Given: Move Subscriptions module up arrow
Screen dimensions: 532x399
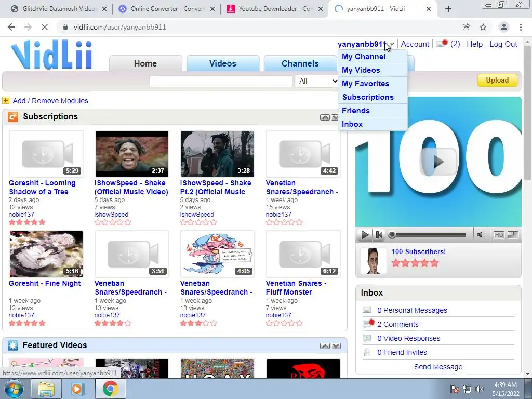Looking at the screenshot, I should tap(325, 117).
